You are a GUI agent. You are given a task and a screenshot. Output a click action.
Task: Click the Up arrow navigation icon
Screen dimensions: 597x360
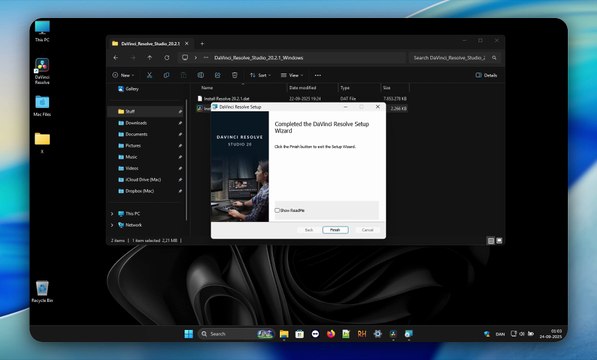(150, 58)
